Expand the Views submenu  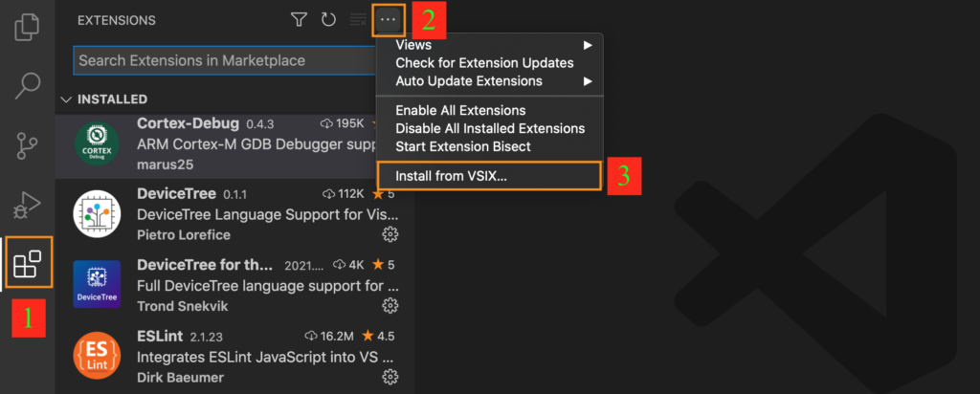click(x=488, y=45)
